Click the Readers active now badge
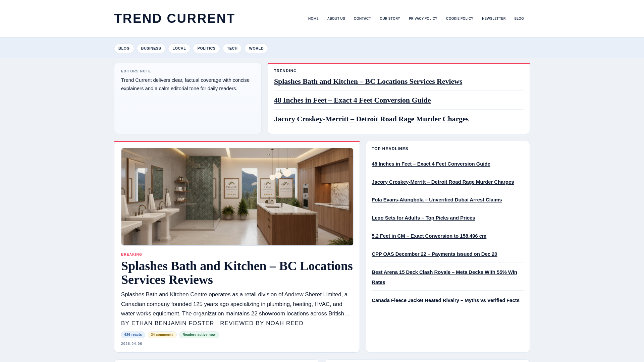Image resolution: width=644 pixels, height=362 pixels. [x=199, y=335]
